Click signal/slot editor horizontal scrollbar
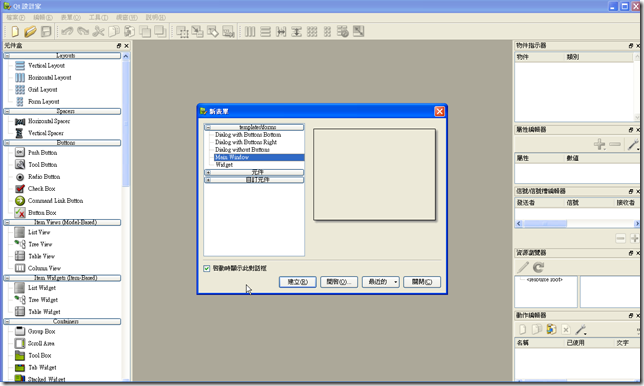644x386 pixels. click(x=577, y=223)
